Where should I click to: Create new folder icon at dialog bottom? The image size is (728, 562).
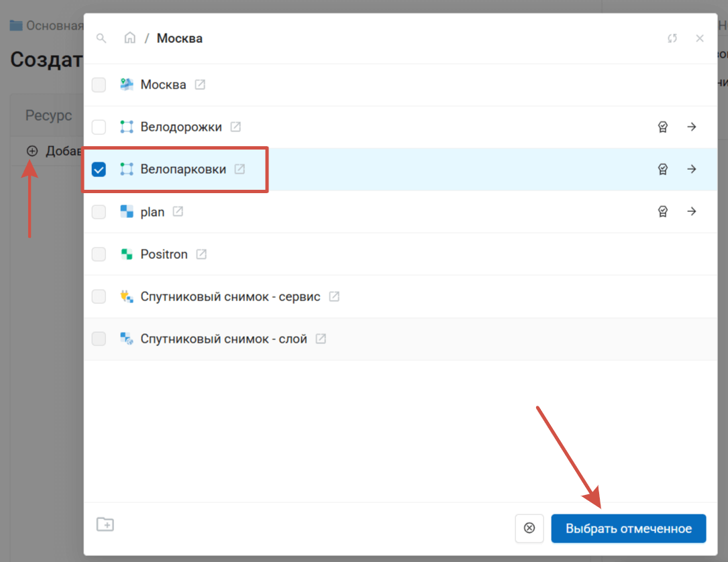point(105,524)
